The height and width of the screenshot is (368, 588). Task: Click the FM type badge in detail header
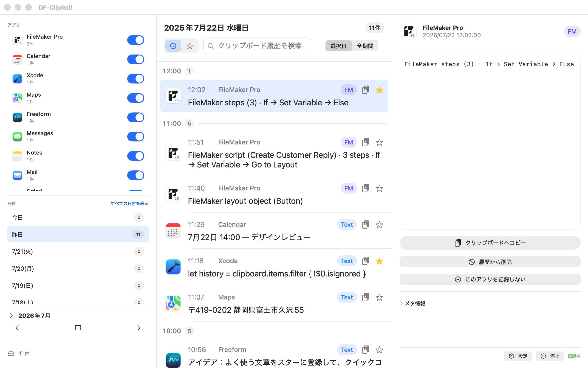coord(572,32)
